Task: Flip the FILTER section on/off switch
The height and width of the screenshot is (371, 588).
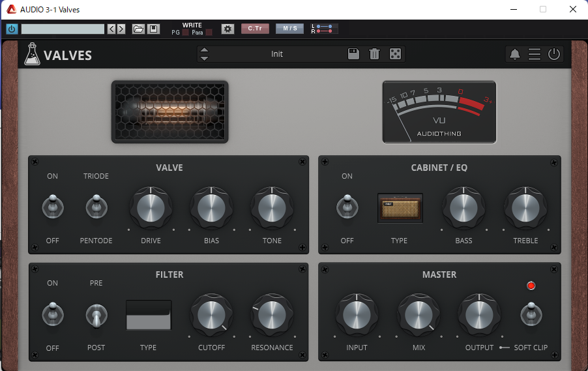Action: point(53,314)
